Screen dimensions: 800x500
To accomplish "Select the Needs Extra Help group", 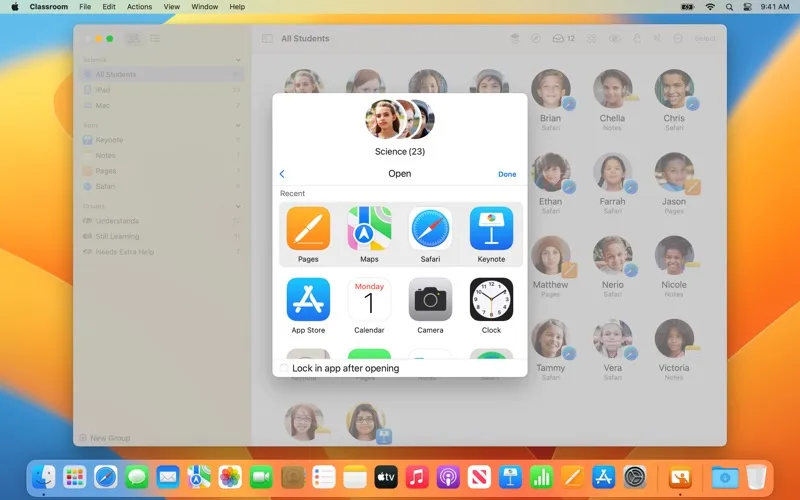I will point(162,252).
